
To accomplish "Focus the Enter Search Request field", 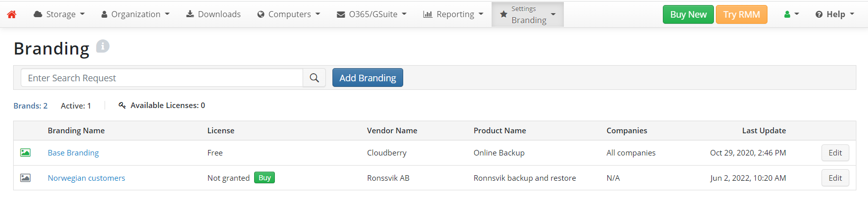I will point(162,78).
